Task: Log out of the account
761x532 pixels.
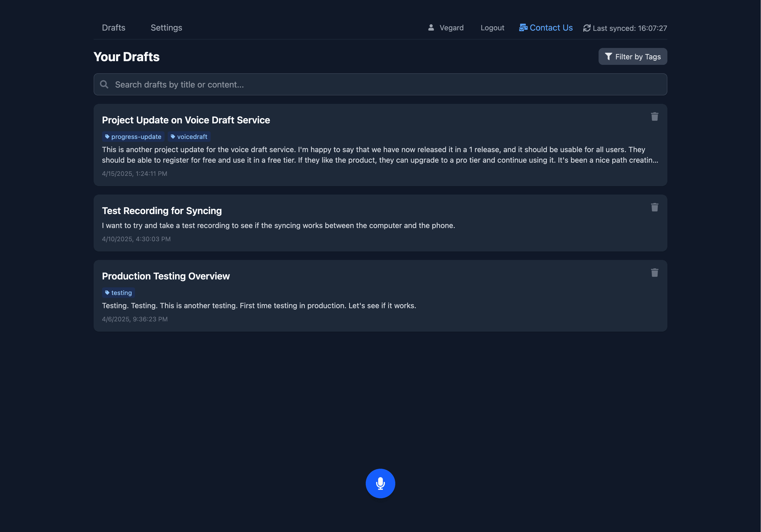Action: 492,27
